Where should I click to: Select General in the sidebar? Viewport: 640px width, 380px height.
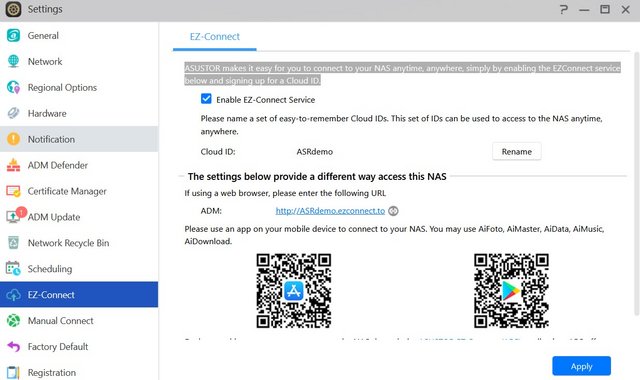[79, 36]
